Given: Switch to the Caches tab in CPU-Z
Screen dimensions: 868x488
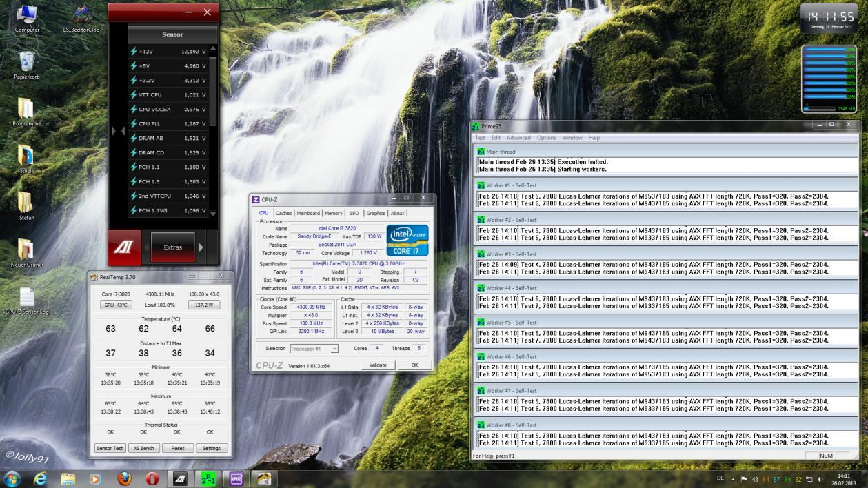Looking at the screenshot, I should (x=283, y=214).
